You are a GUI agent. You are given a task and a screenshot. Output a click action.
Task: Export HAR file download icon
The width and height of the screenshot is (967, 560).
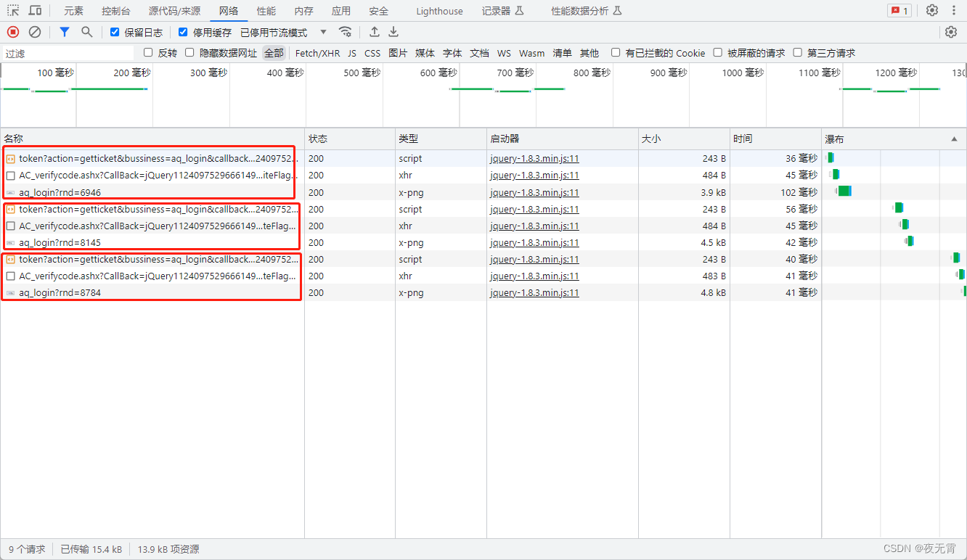393,32
